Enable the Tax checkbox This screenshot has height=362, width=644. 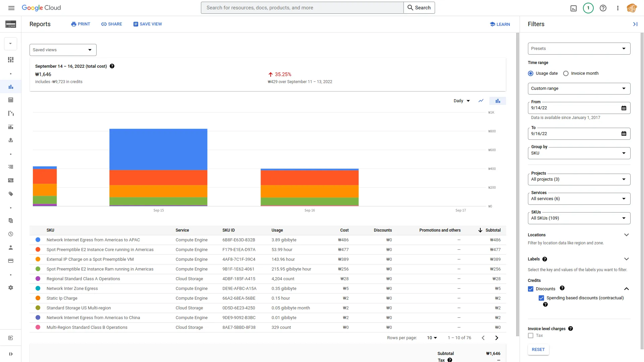pos(531,336)
